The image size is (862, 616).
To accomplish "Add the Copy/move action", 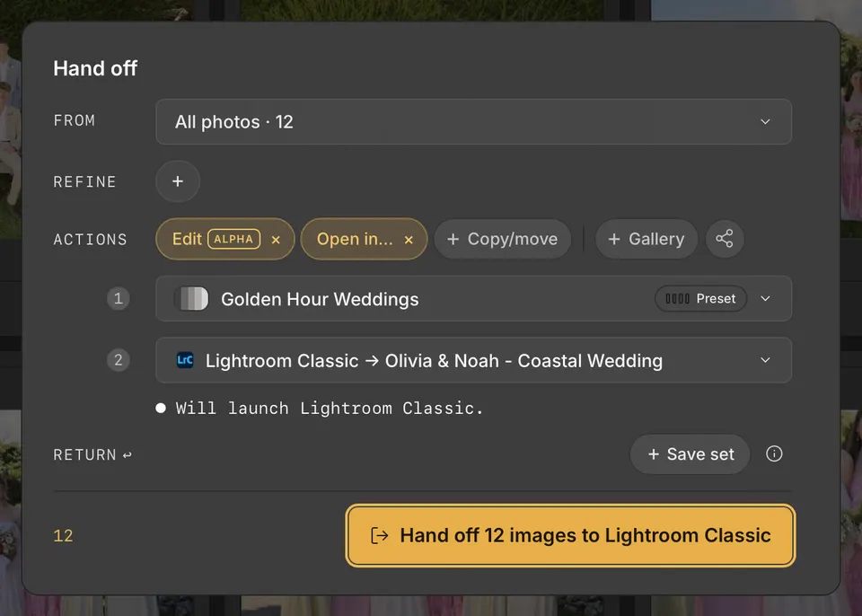I will pyautogui.click(x=503, y=239).
